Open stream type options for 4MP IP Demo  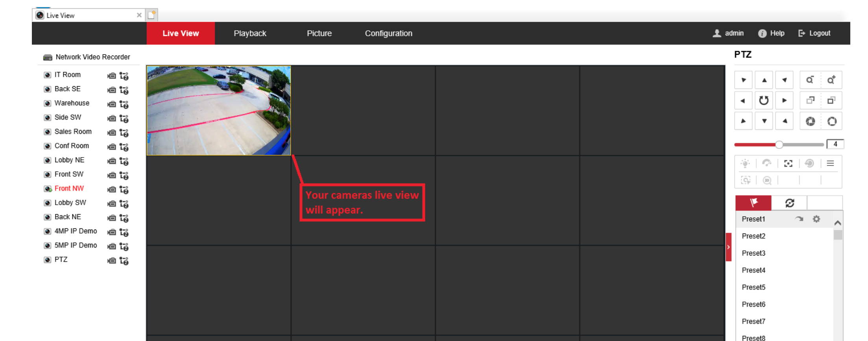(124, 232)
